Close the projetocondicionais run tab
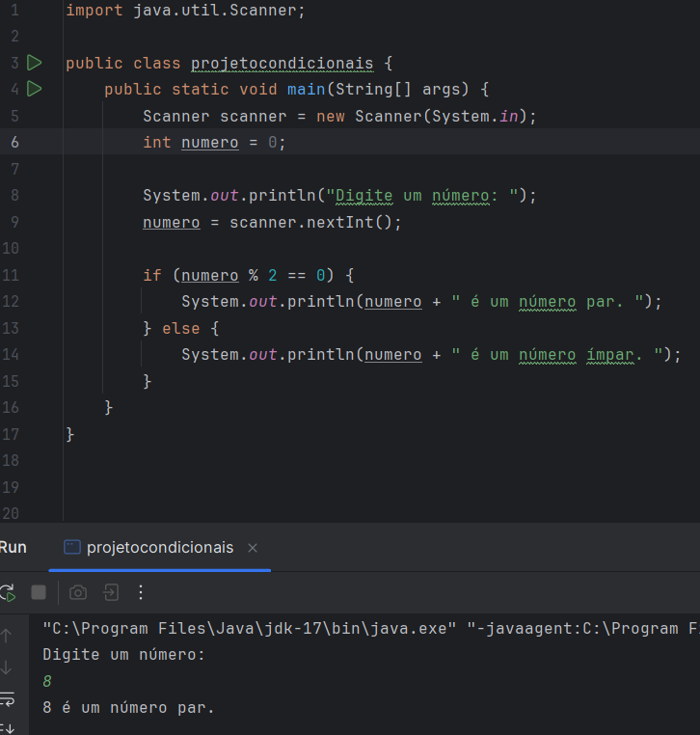Viewport: 700px width, 735px height. [253, 548]
